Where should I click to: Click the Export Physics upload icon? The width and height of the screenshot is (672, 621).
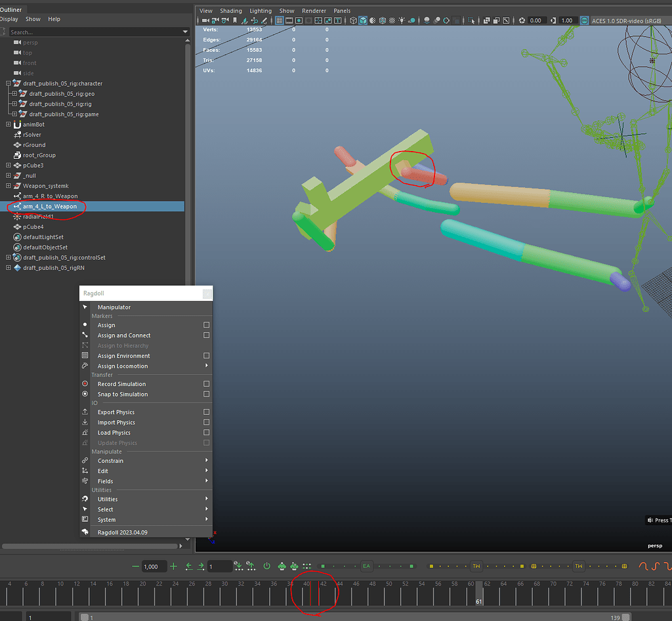point(85,412)
